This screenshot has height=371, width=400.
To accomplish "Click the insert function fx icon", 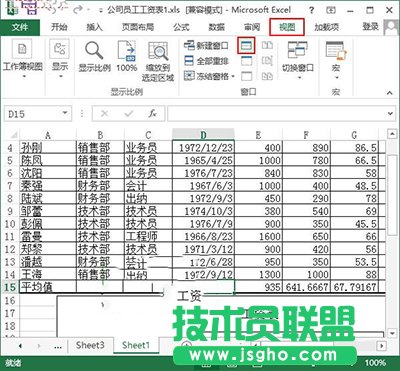I will click(152, 114).
